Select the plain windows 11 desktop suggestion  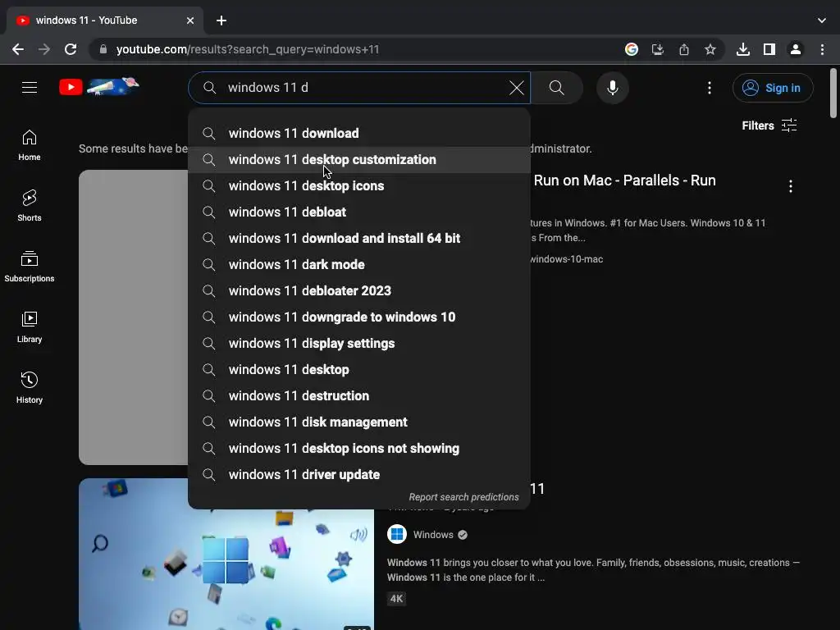359,370
